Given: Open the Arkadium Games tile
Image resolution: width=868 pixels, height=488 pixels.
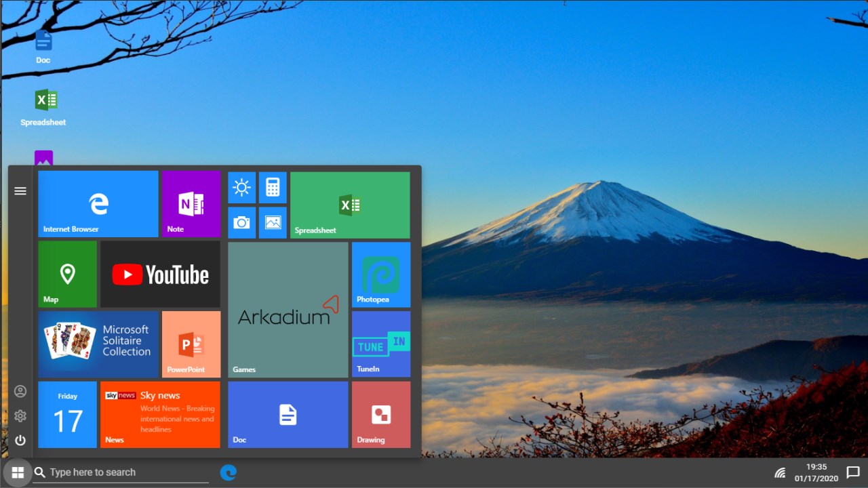Looking at the screenshot, I should [288, 310].
